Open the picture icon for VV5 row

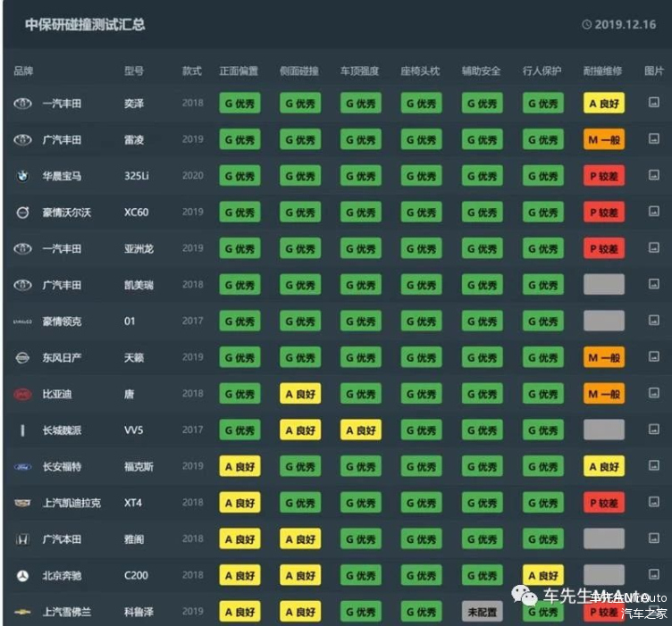pyautogui.click(x=653, y=429)
